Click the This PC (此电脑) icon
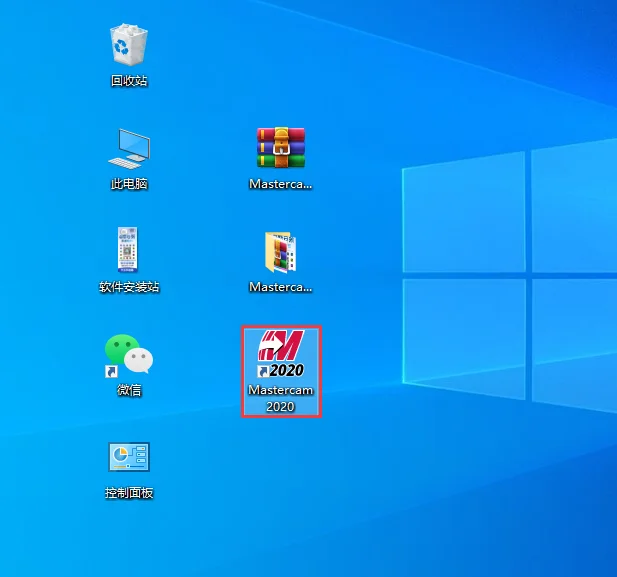617x577 pixels. click(129, 149)
